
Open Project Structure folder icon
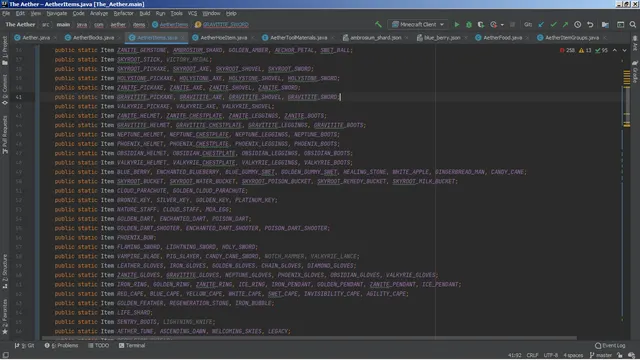coord(605,24)
